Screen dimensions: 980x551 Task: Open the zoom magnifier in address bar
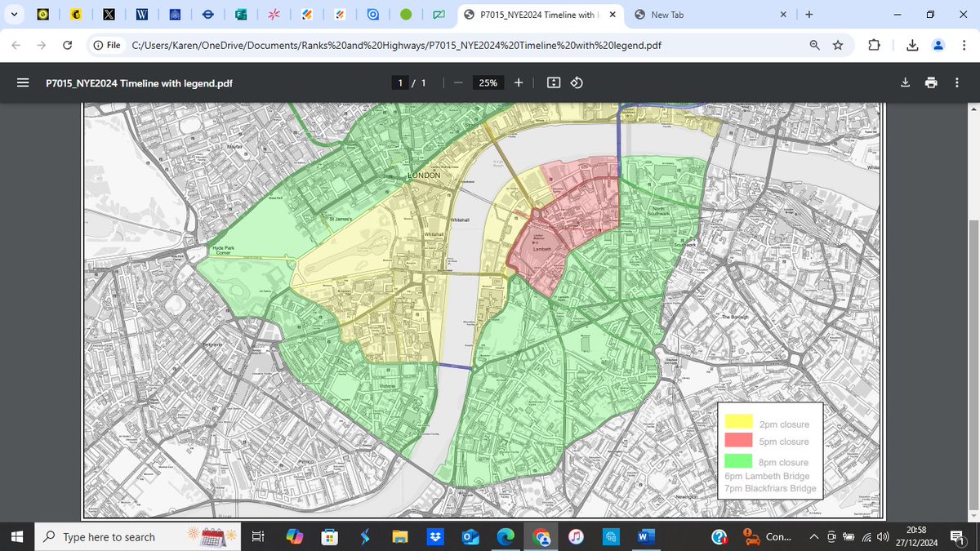coord(814,46)
